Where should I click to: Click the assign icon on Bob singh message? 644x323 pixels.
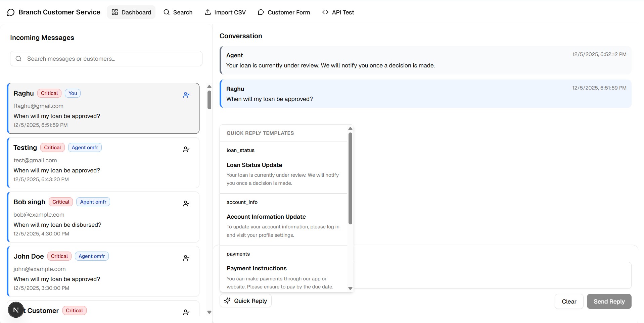coord(186,204)
